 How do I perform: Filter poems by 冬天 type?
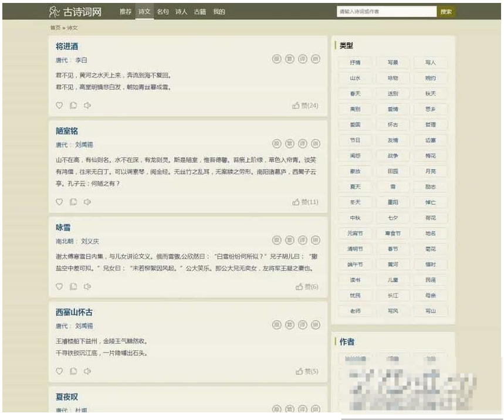355,202
